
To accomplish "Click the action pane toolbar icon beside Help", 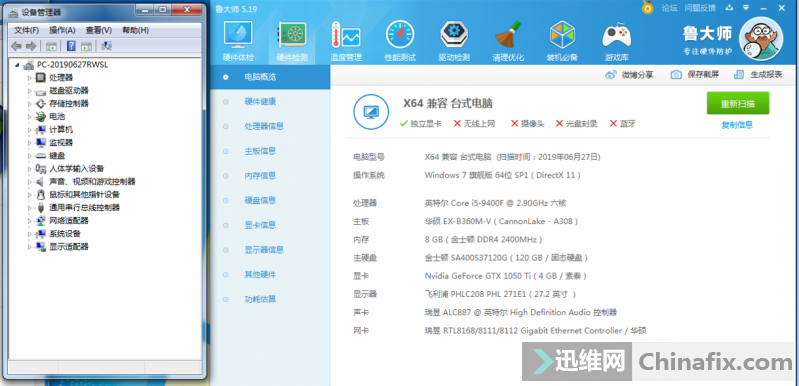I will coord(87,46).
